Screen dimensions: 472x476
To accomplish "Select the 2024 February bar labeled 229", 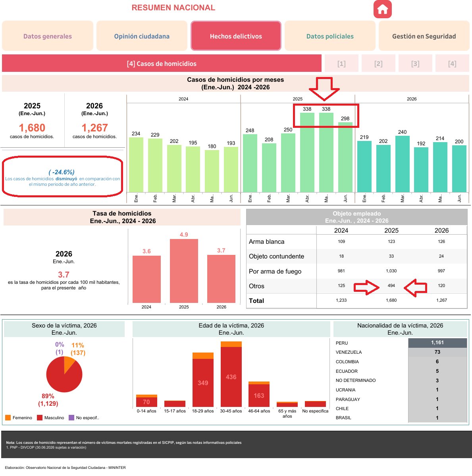I will [155, 166].
